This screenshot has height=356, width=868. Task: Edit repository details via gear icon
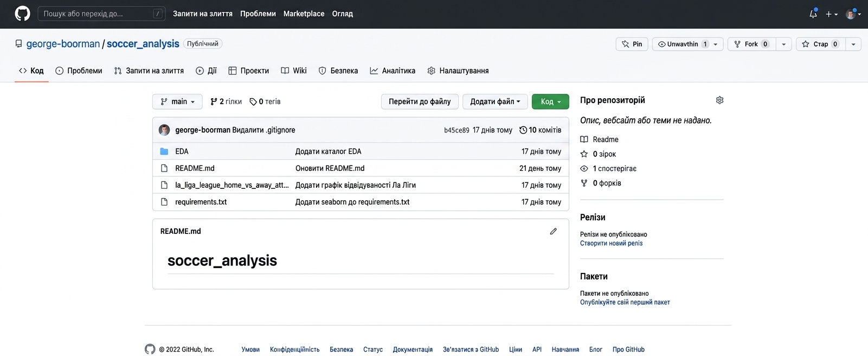719,100
